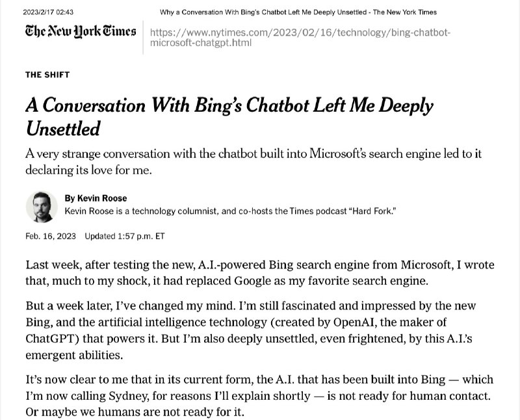Click Kevin Roose's author photo
The image size is (520, 420).
click(42, 207)
